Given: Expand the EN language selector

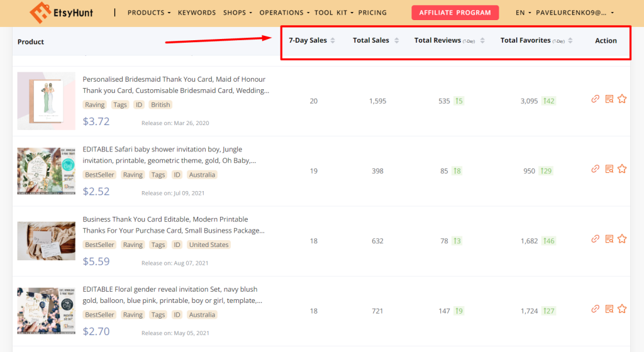Looking at the screenshot, I should click(x=523, y=13).
